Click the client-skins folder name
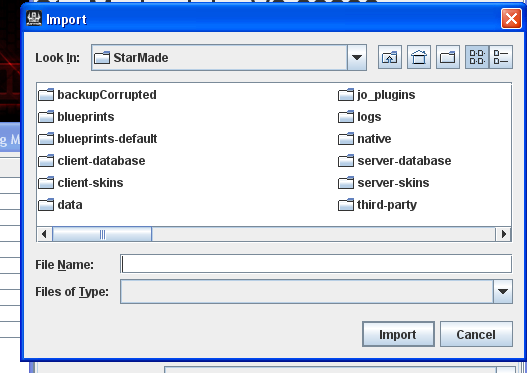The width and height of the screenshot is (527, 373). tap(90, 183)
